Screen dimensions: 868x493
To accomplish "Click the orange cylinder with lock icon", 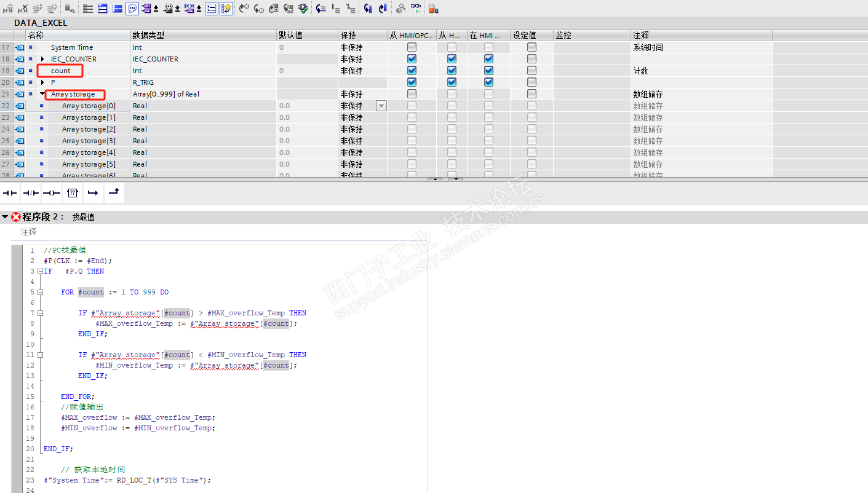I will [433, 9].
